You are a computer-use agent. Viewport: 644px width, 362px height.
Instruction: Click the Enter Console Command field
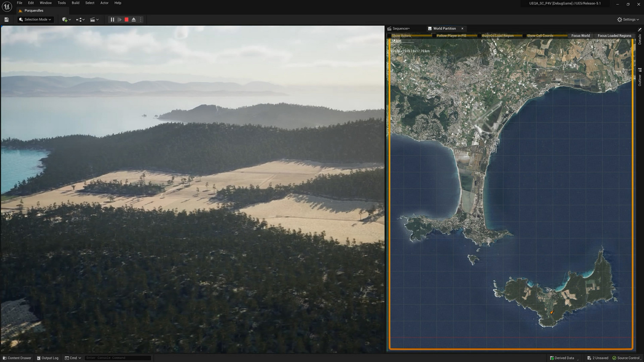pyautogui.click(x=118, y=358)
